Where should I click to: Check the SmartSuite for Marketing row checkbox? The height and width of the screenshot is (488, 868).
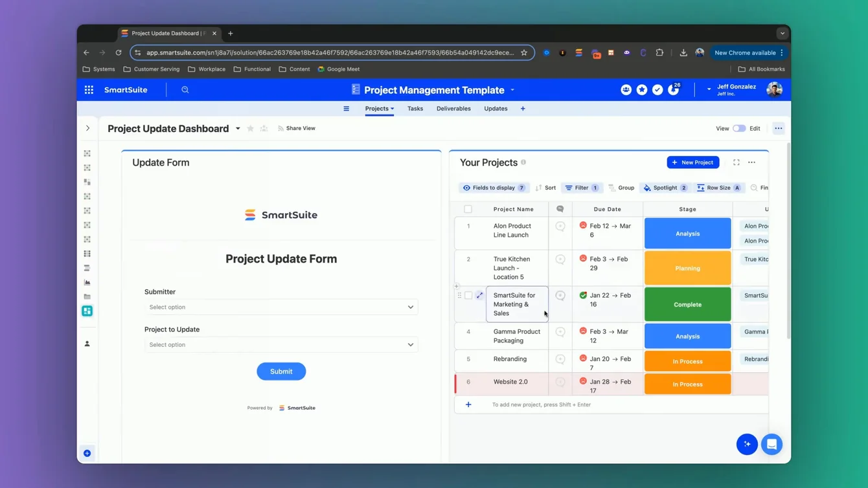pos(468,295)
